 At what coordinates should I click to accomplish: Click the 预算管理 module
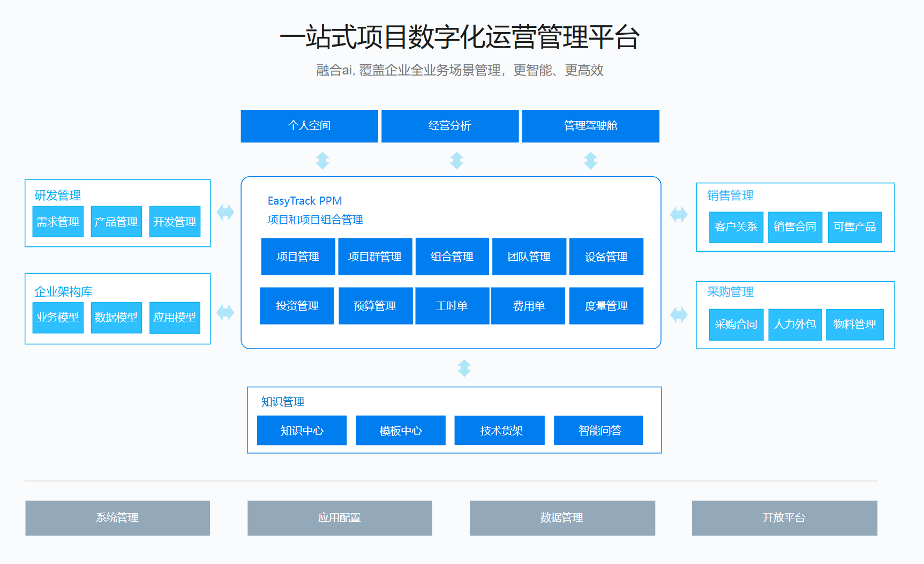pyautogui.click(x=375, y=306)
